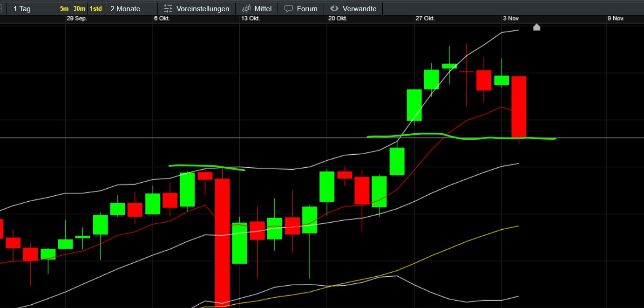Image resolution: width=644 pixels, height=308 pixels.
Task: Open the Voreinstellungen sliders icon
Action: 168,9
